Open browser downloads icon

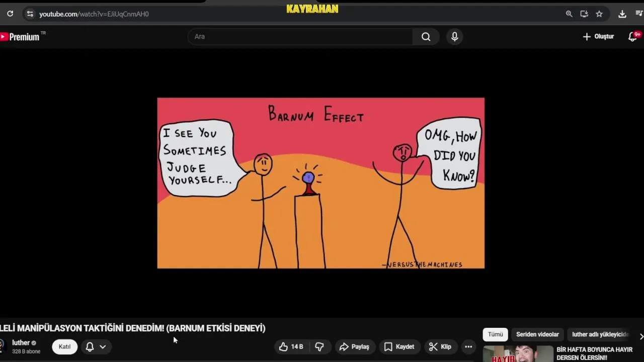(x=622, y=14)
